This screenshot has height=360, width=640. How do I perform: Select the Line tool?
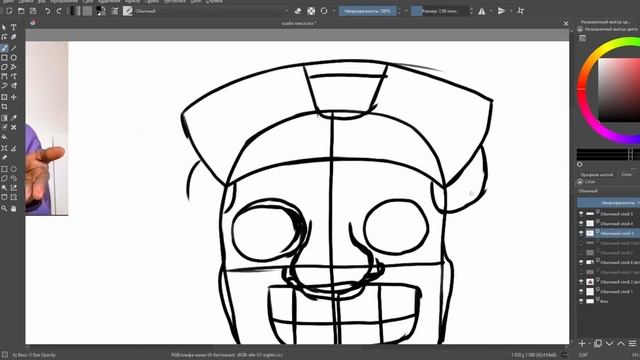coord(13,48)
